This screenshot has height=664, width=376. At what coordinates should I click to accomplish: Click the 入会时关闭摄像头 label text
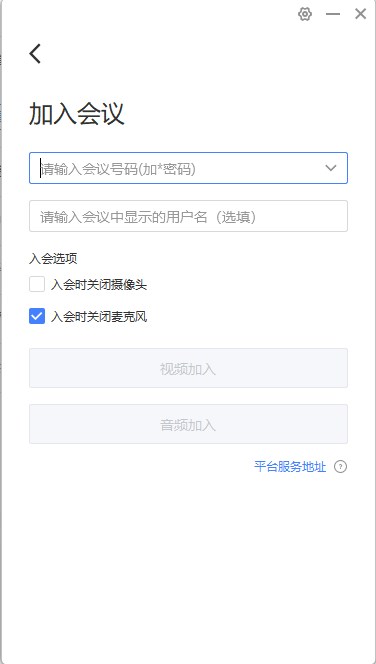(99, 285)
